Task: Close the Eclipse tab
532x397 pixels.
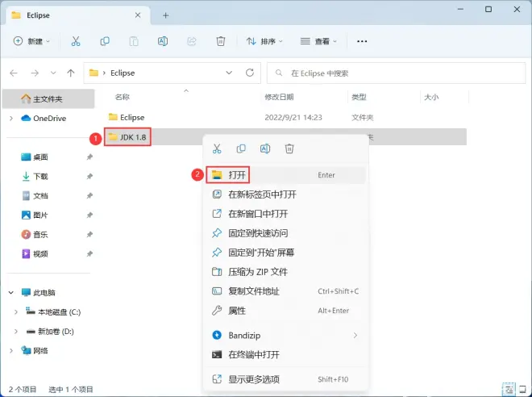Action: 138,15
